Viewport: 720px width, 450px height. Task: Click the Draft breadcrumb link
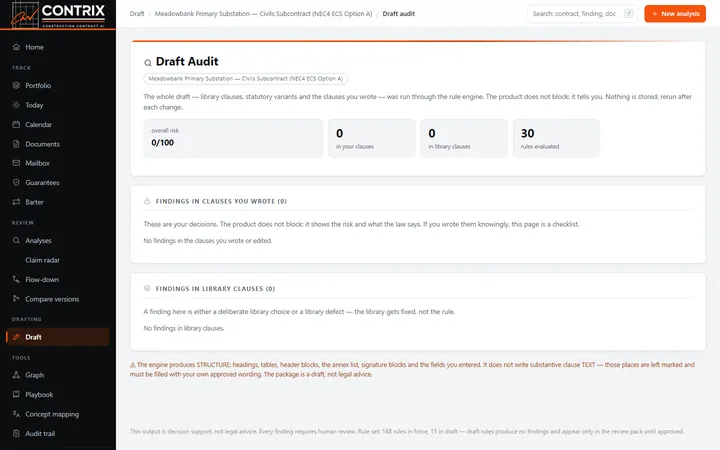[137, 14]
